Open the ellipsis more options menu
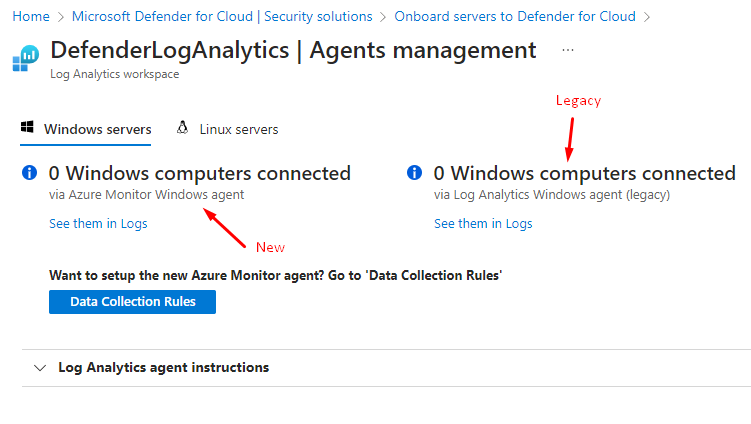 tap(568, 50)
